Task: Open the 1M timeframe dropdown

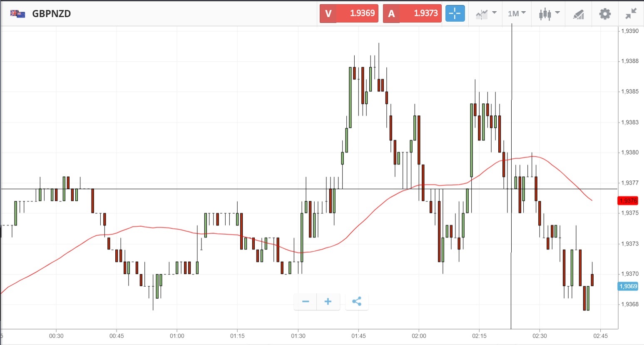Action: [x=517, y=14]
